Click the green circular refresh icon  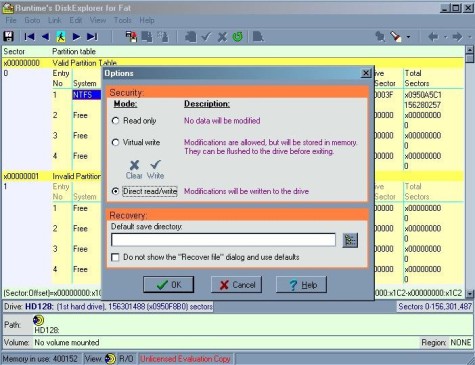click(238, 36)
